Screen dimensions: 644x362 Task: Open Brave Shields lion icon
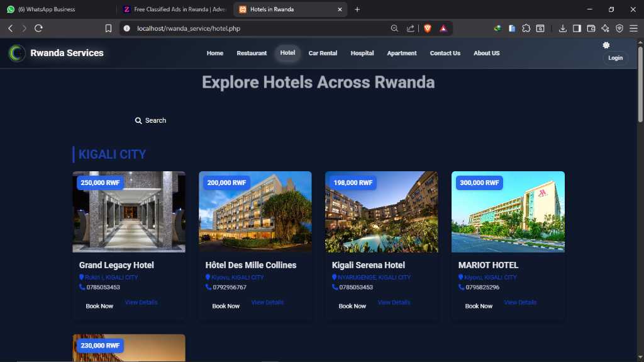(428, 28)
